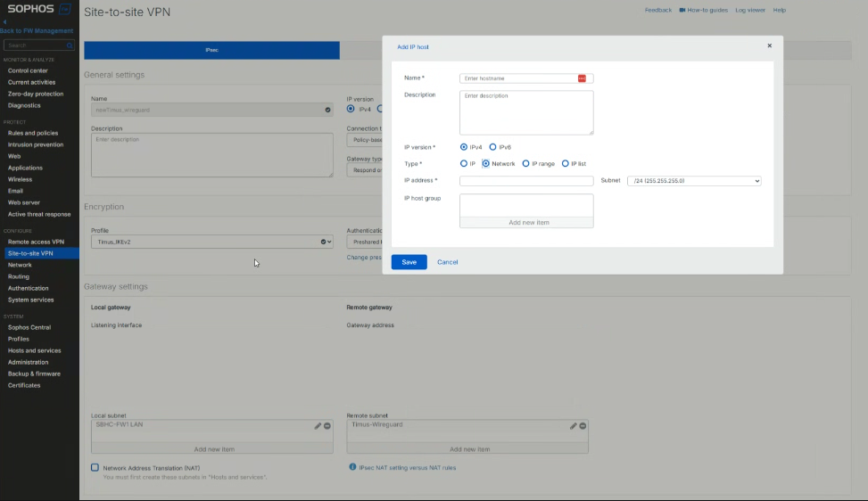Open Zero-day protection in sidebar
The height and width of the screenshot is (501, 868).
tap(36, 94)
